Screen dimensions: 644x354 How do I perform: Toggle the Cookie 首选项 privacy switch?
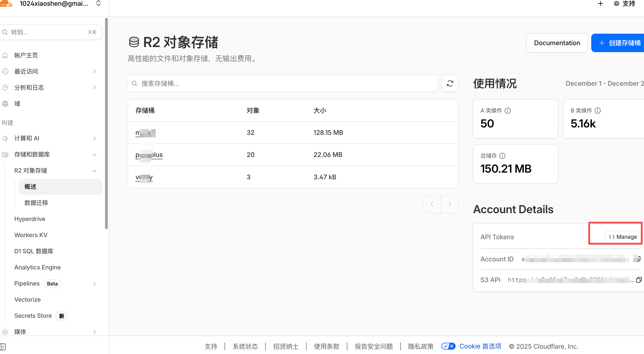(x=448, y=346)
